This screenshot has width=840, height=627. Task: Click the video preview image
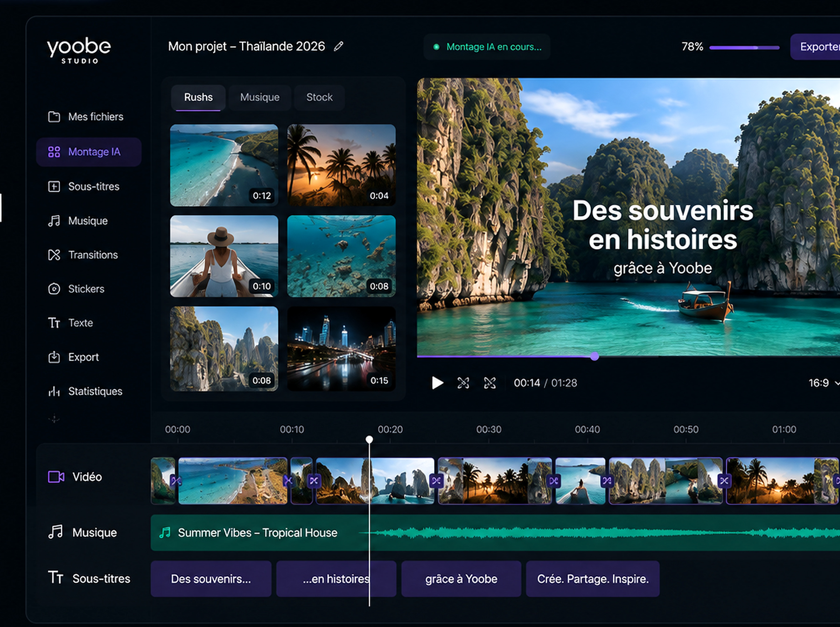pos(629,216)
